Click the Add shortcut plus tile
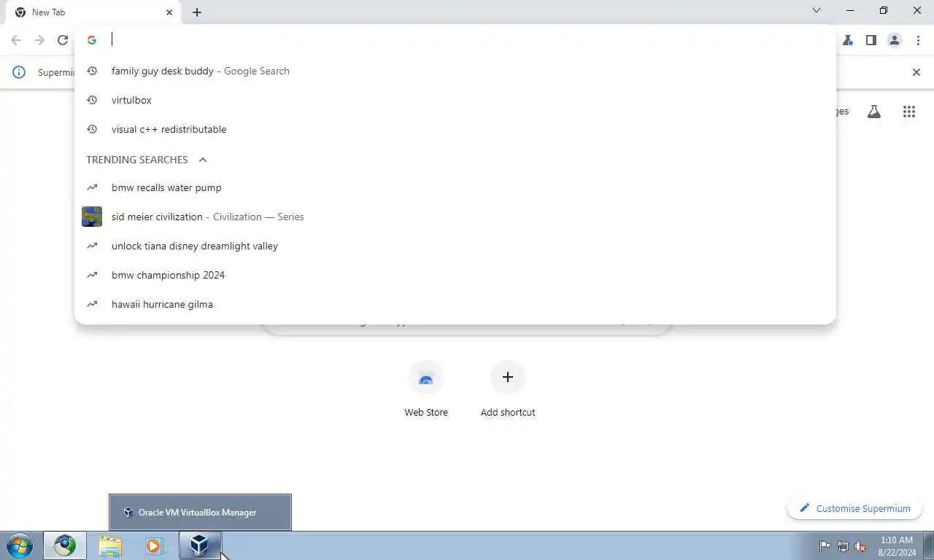 click(508, 389)
